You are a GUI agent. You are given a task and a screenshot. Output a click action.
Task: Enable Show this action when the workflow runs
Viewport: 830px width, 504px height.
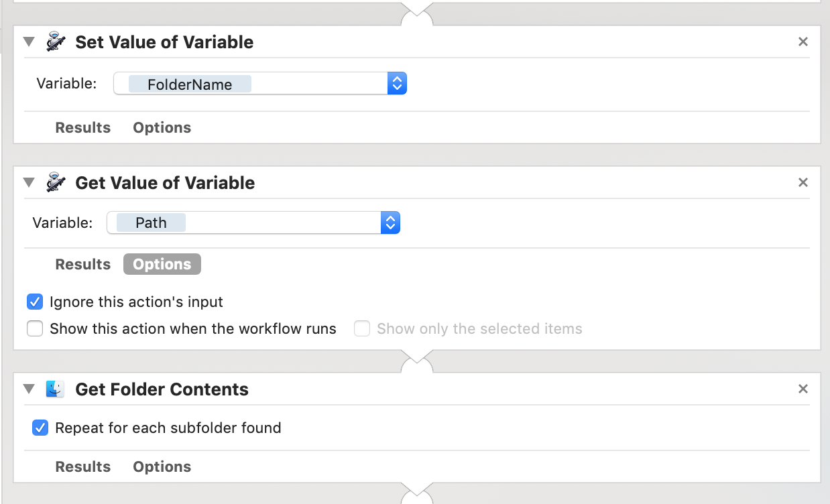(x=35, y=328)
